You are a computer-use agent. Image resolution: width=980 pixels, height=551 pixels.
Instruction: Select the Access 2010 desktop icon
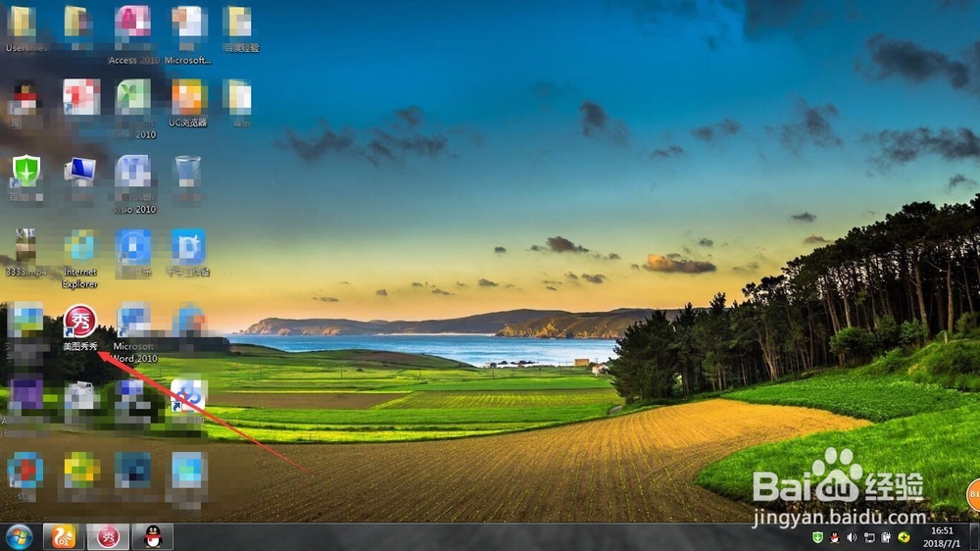[x=133, y=34]
